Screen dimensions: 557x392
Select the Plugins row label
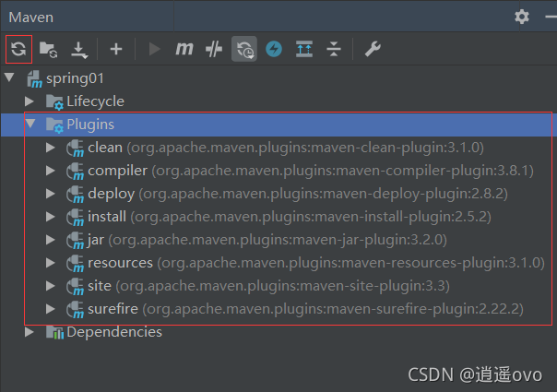90,125
